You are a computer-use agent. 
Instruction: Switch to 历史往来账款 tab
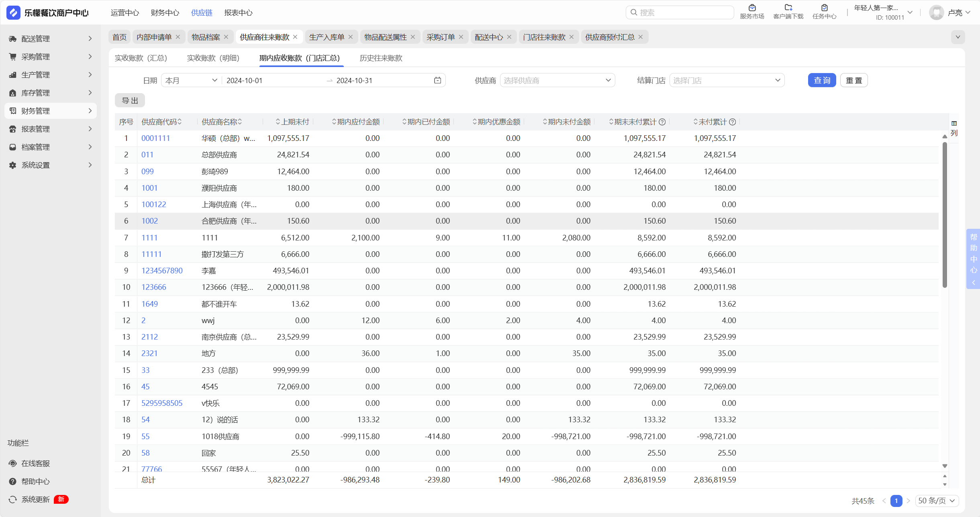click(381, 58)
